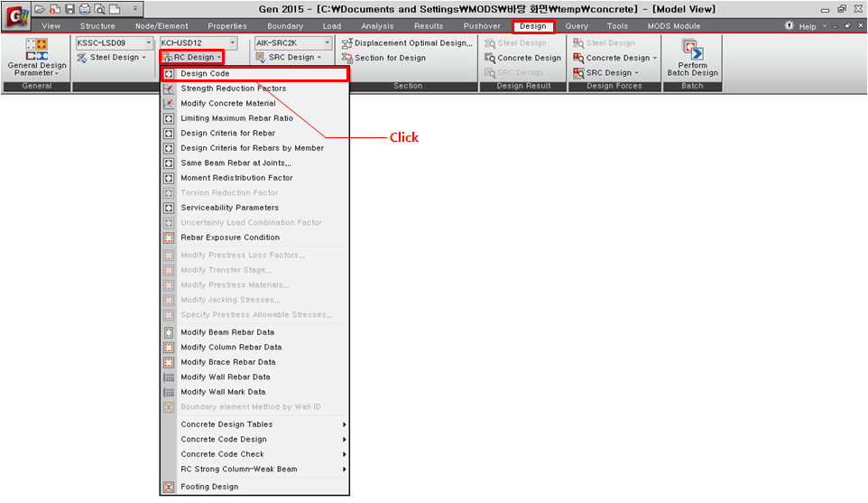Viewport: 868px width, 503px height.
Task: Select Design Code menu entry
Action: (x=254, y=74)
